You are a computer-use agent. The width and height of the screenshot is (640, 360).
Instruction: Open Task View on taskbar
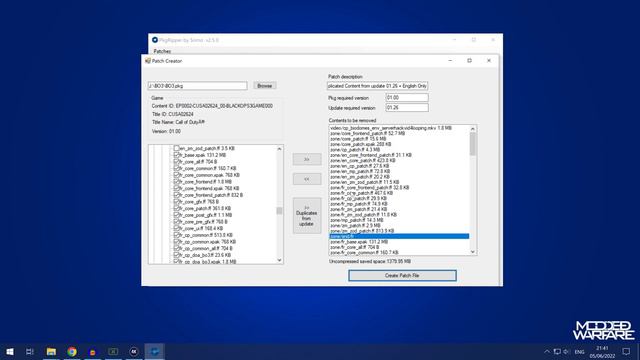click(30, 351)
